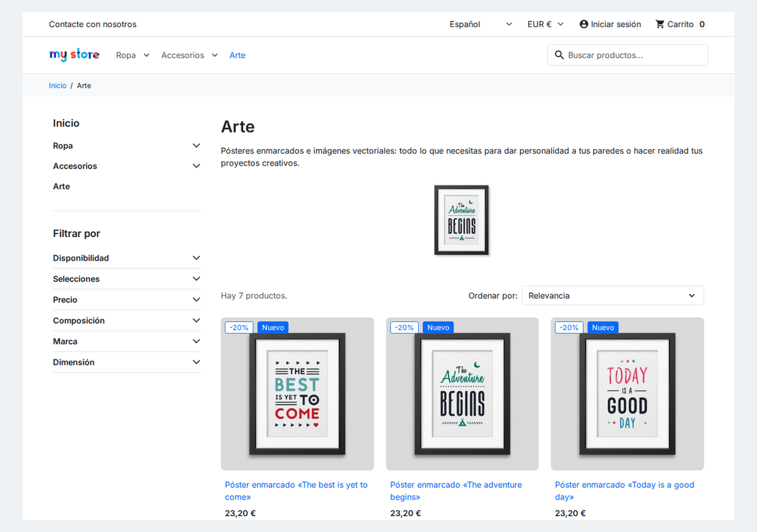The height and width of the screenshot is (532, 757).
Task: Expand the Precio filter section
Action: (x=127, y=299)
